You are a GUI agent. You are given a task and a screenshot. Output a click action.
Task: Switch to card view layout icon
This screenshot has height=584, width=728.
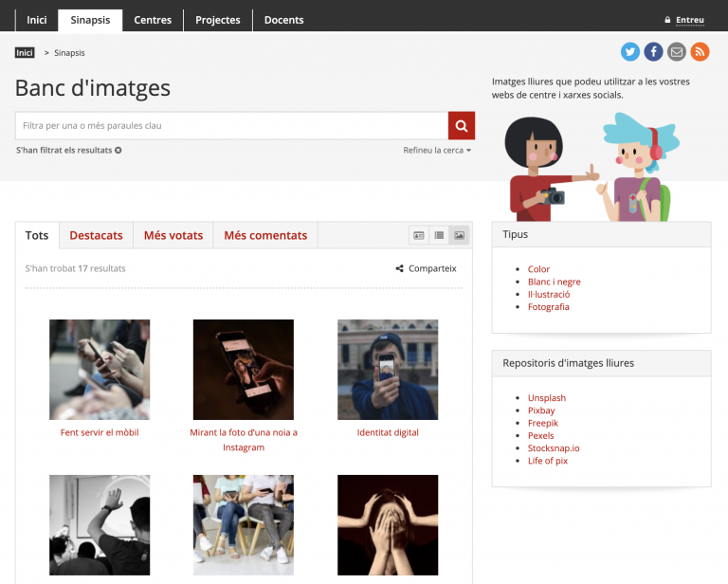point(419,235)
